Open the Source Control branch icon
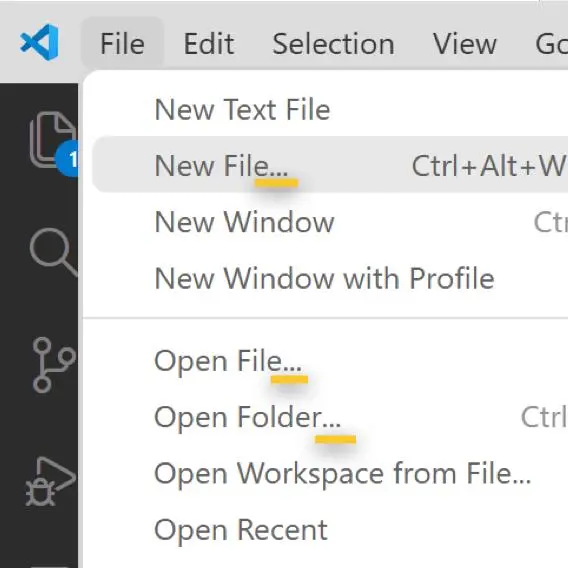The width and height of the screenshot is (568, 568). (54, 365)
